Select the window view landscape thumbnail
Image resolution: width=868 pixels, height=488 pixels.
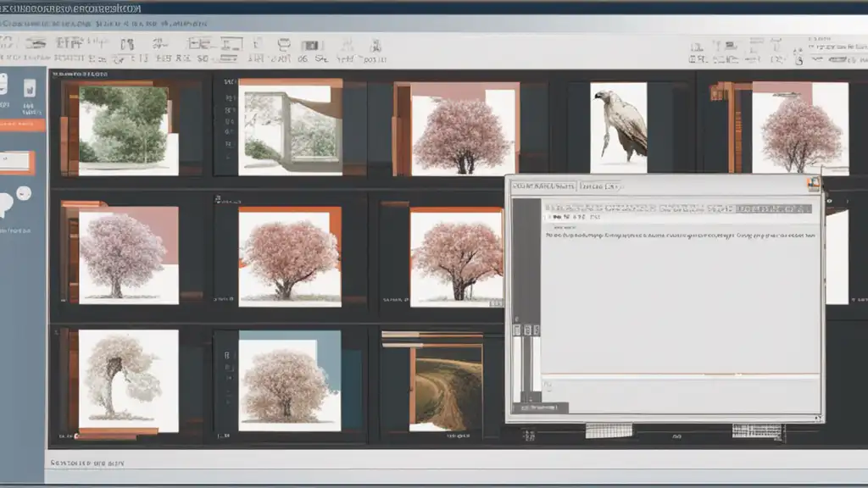click(x=289, y=127)
